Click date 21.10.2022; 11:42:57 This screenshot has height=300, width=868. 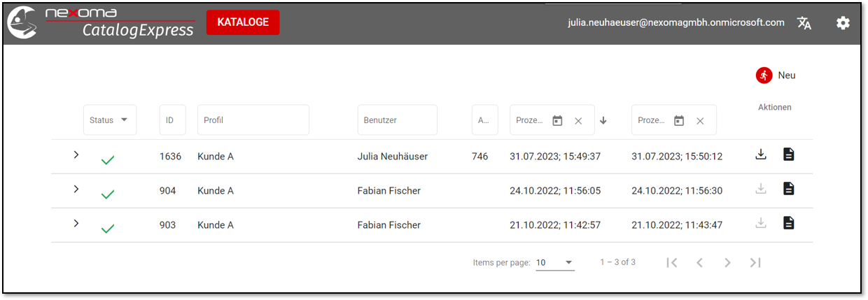(556, 225)
